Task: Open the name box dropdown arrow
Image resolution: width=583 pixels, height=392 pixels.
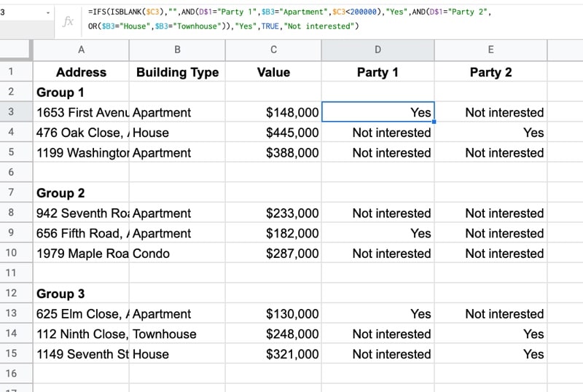Action: tap(48, 12)
